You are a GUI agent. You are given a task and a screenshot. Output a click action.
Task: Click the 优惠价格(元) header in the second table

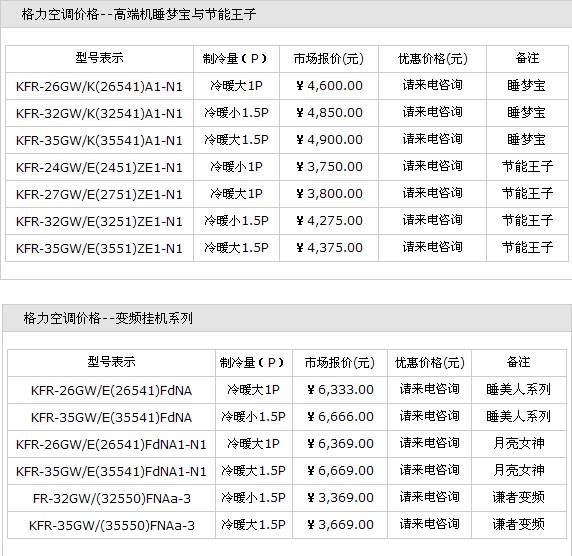(x=429, y=363)
